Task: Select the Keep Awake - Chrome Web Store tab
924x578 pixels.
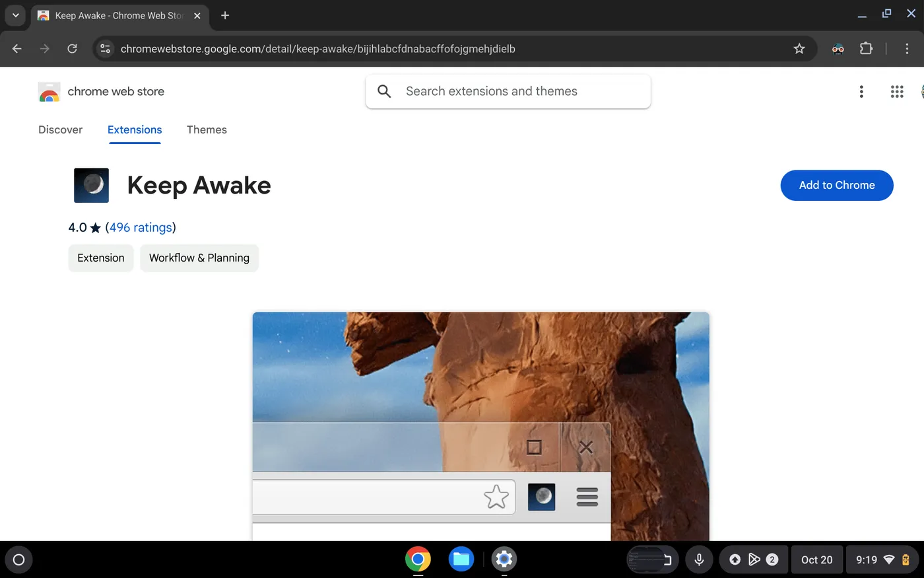Action: tap(119, 15)
